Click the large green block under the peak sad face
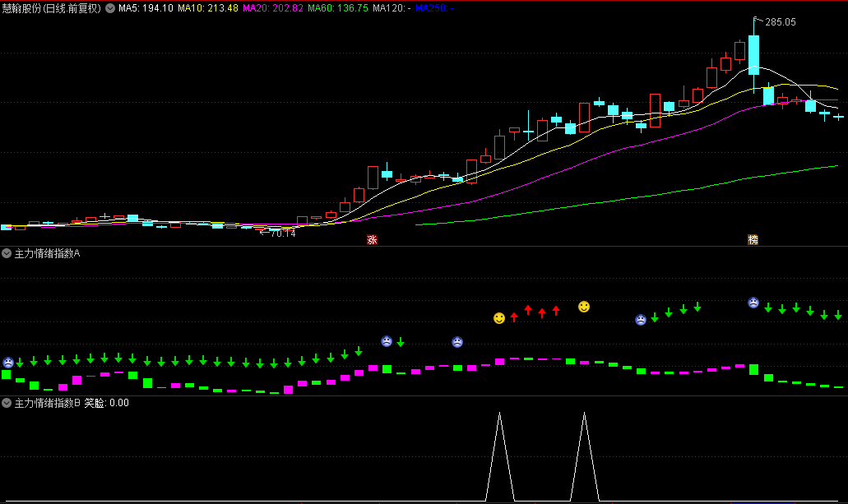Viewport: 848px width, 504px height. (x=754, y=370)
